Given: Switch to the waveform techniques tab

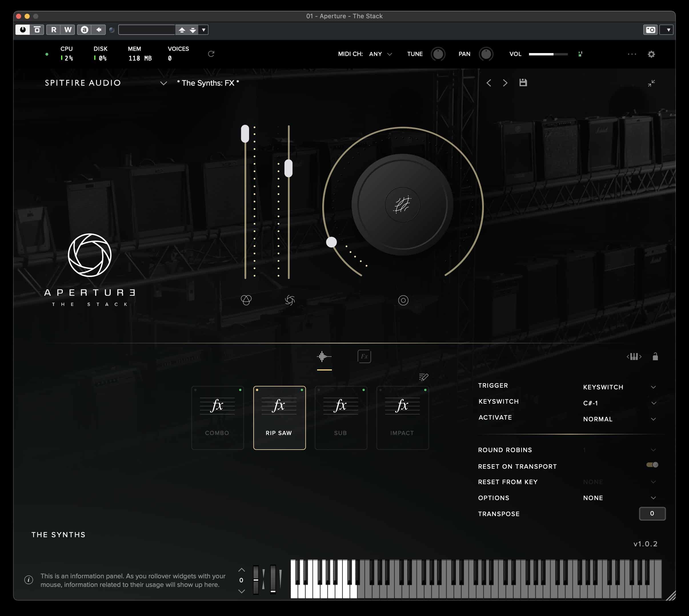Looking at the screenshot, I should pos(324,357).
